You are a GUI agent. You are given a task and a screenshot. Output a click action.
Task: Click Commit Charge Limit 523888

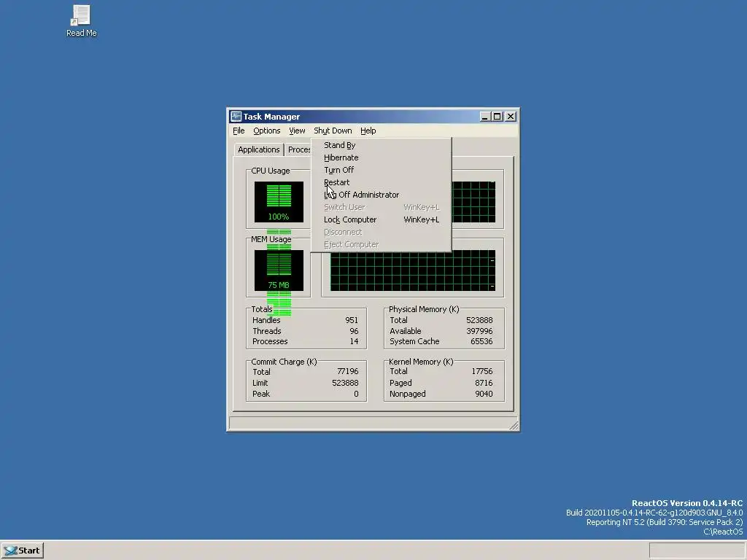pyautogui.click(x=345, y=383)
